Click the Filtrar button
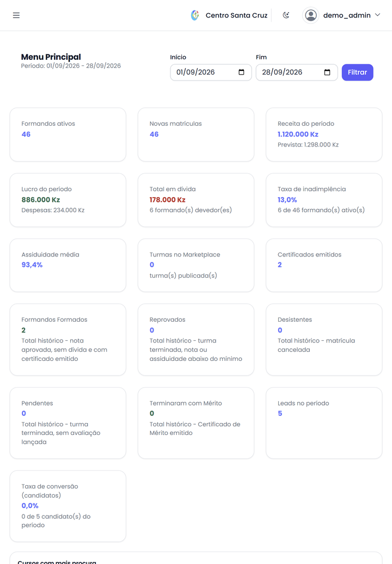This screenshot has width=392, height=564. (x=357, y=72)
